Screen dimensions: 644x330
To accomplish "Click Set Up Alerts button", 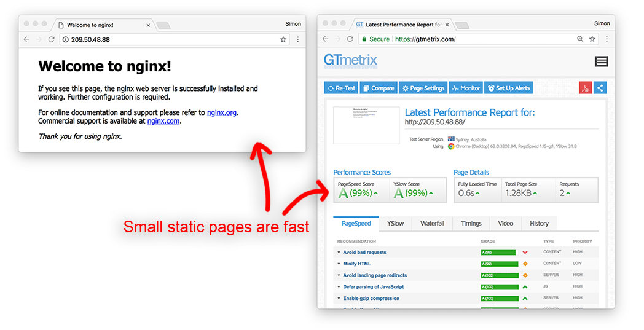I will (x=508, y=88).
